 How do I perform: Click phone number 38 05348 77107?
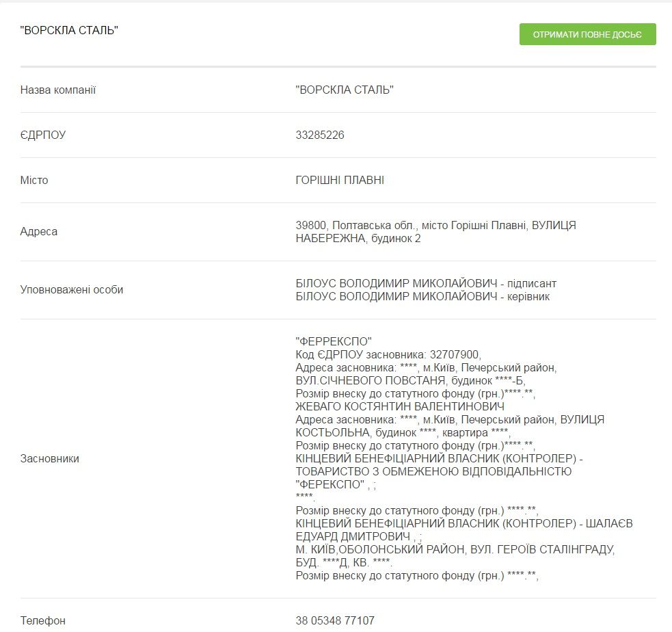335,620
